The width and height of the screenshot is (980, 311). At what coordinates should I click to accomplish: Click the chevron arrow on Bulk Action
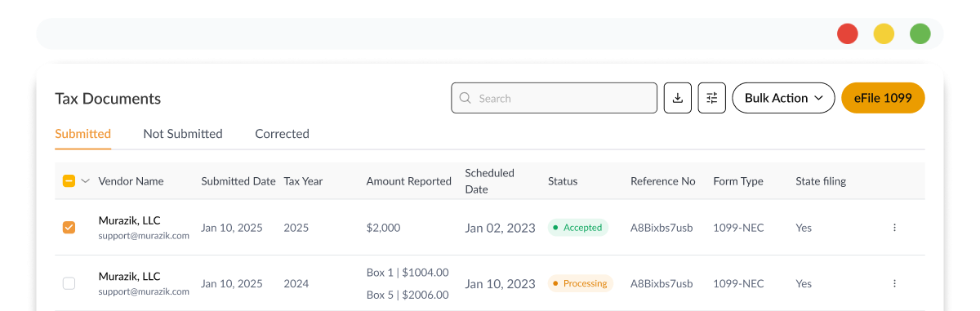(818, 98)
